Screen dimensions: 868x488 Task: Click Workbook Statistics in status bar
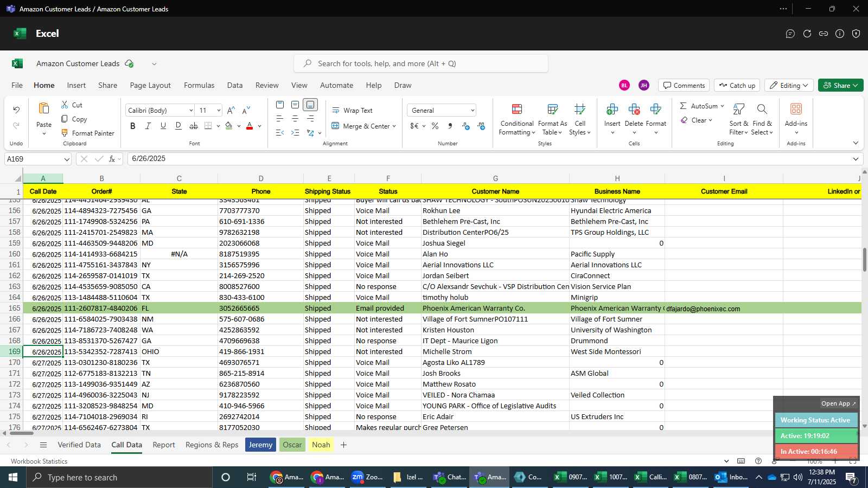point(39,461)
